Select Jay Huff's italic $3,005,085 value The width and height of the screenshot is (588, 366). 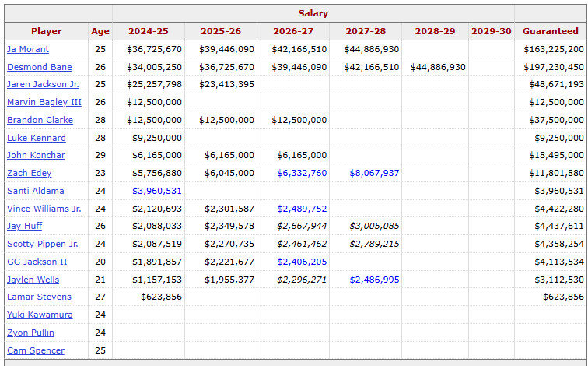[x=374, y=226]
